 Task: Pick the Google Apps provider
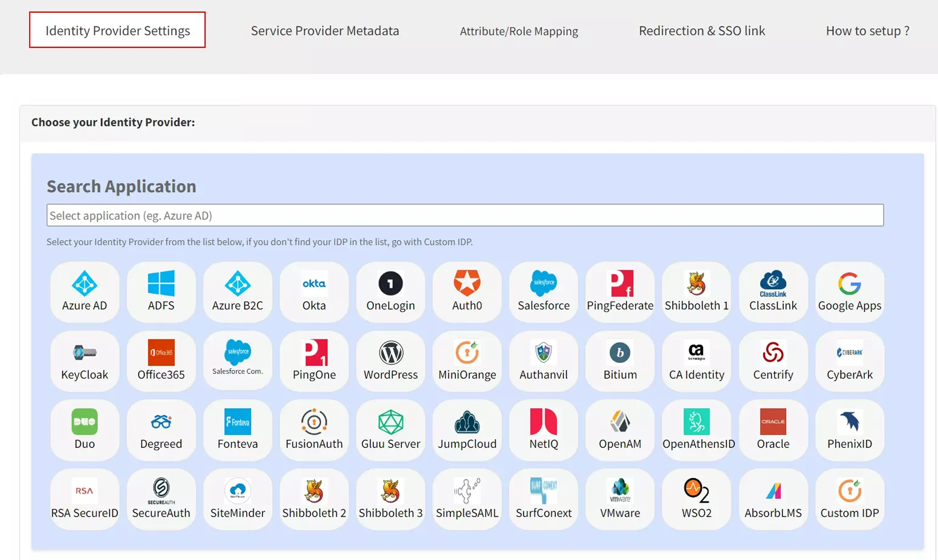850,292
